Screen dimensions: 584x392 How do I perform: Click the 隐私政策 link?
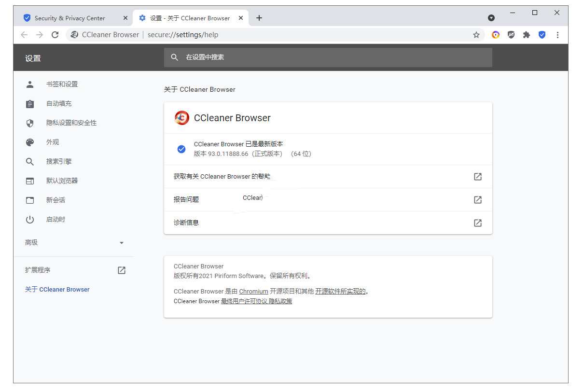280,301
